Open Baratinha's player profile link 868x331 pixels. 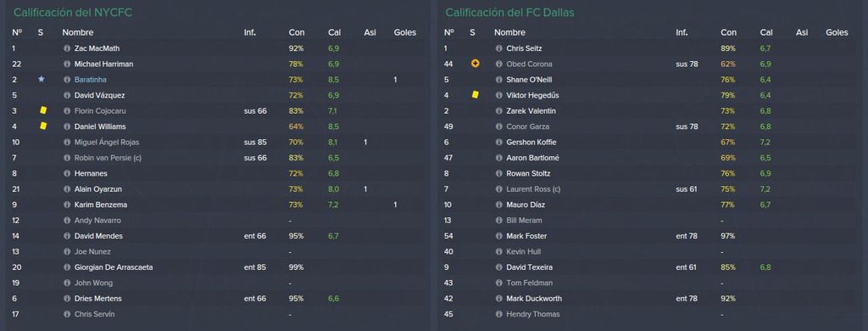90,79
